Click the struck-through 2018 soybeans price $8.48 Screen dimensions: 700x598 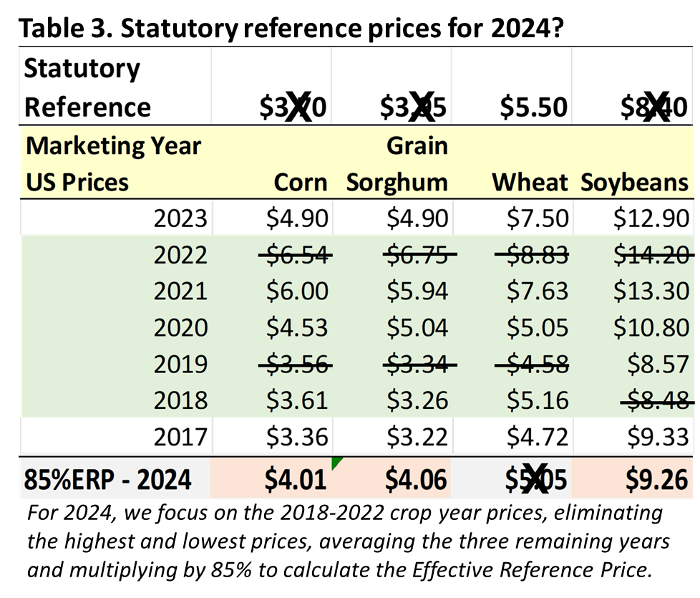[x=658, y=400]
